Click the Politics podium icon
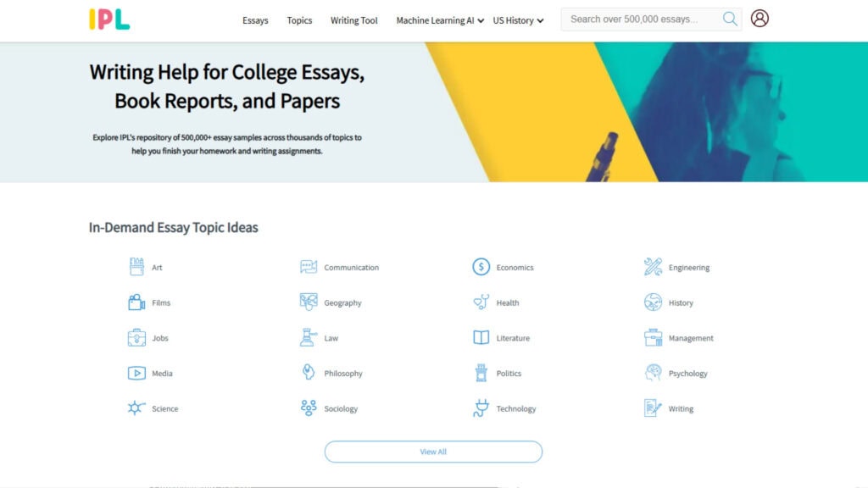 (481, 373)
